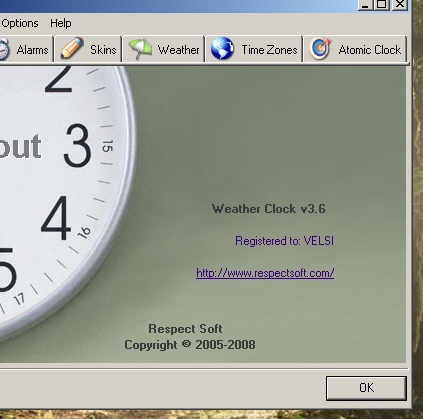This screenshot has width=423, height=419.
Task: Click the OK button
Action: coord(366,388)
